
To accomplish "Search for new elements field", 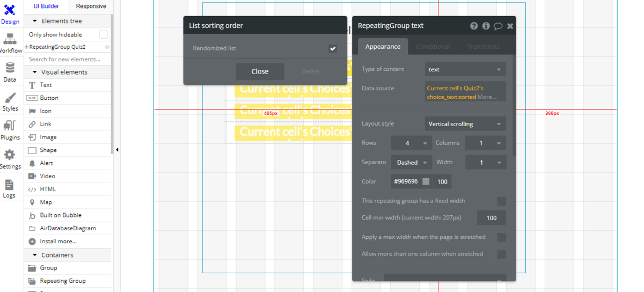I will coord(67,59).
